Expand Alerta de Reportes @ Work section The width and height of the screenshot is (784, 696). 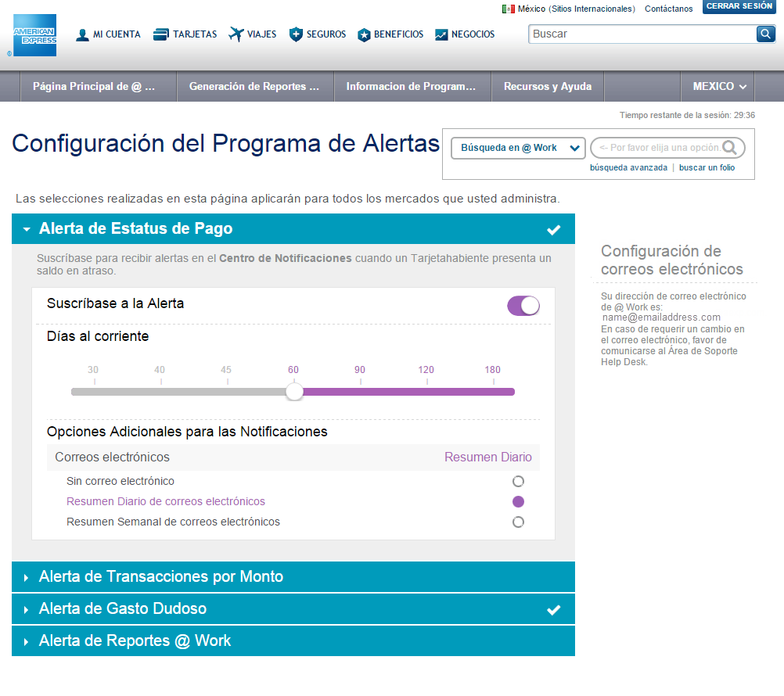(x=293, y=640)
